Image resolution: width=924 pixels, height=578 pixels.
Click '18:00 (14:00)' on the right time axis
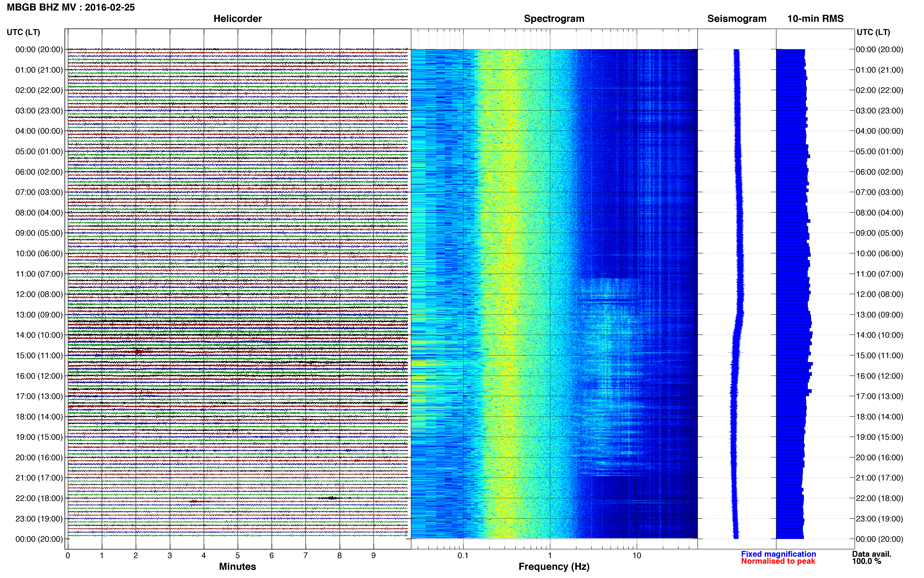tap(880, 417)
